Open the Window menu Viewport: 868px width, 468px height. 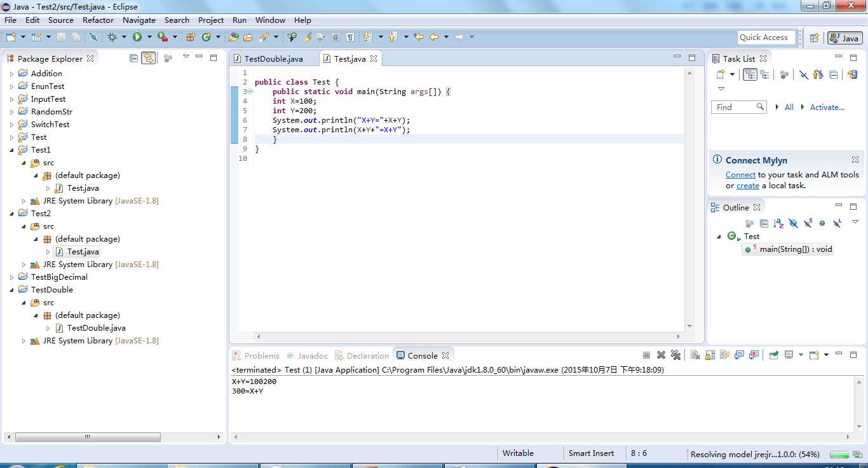(271, 20)
